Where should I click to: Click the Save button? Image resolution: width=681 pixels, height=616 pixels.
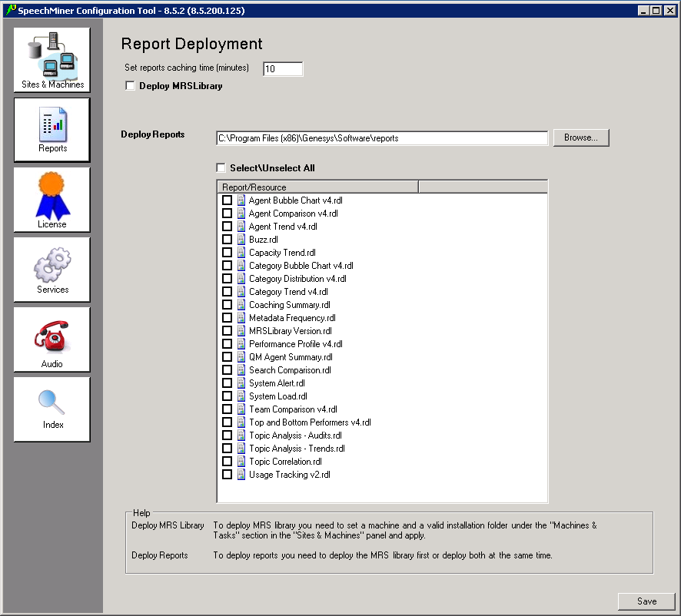coord(646,601)
